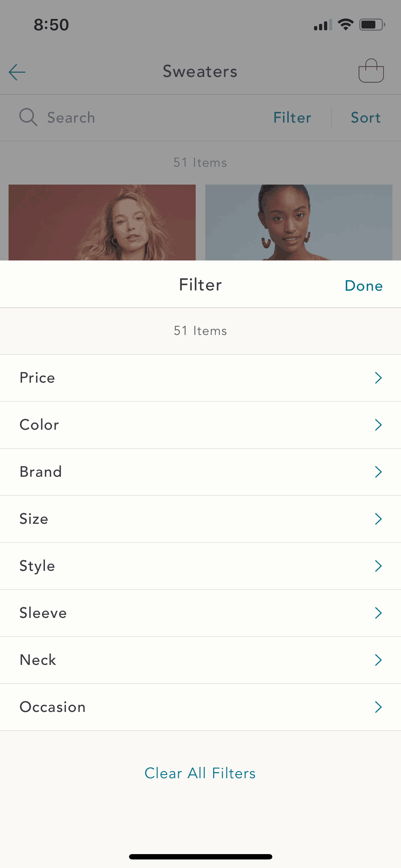The image size is (401, 868).
Task: Tap the 51 Items count label
Action: 200,331
